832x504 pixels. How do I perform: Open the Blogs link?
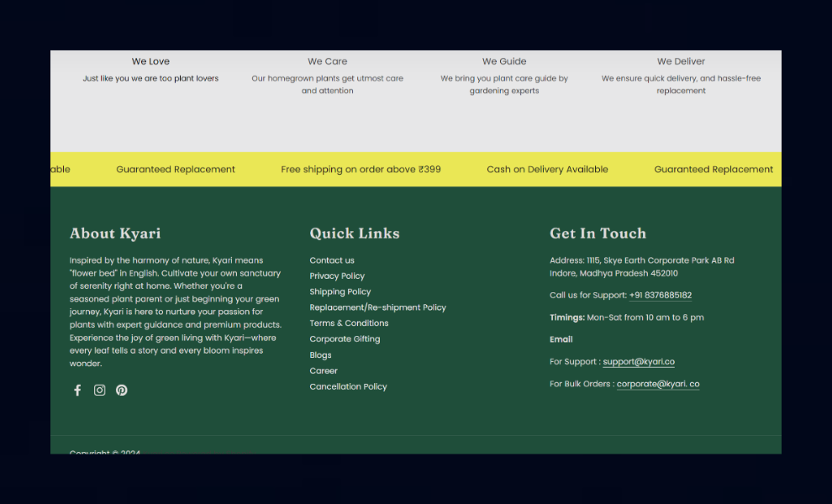tap(320, 355)
